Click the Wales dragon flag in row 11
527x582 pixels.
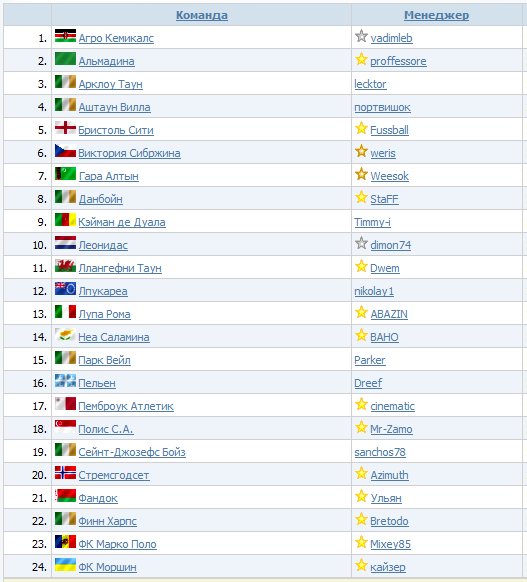(65, 266)
